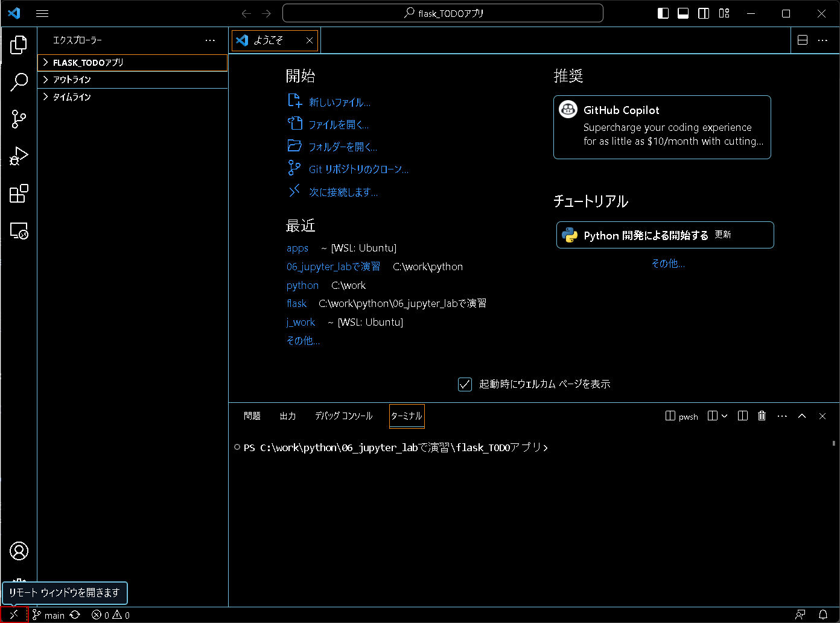Open the Explorer view in activity bar
This screenshot has width=840, height=623.
pyautogui.click(x=19, y=44)
